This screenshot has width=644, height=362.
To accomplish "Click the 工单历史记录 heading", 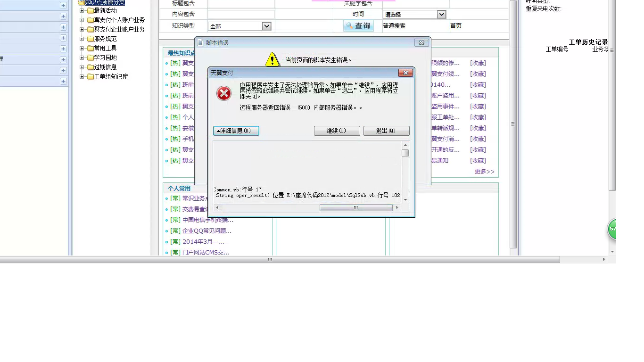I will (588, 42).
